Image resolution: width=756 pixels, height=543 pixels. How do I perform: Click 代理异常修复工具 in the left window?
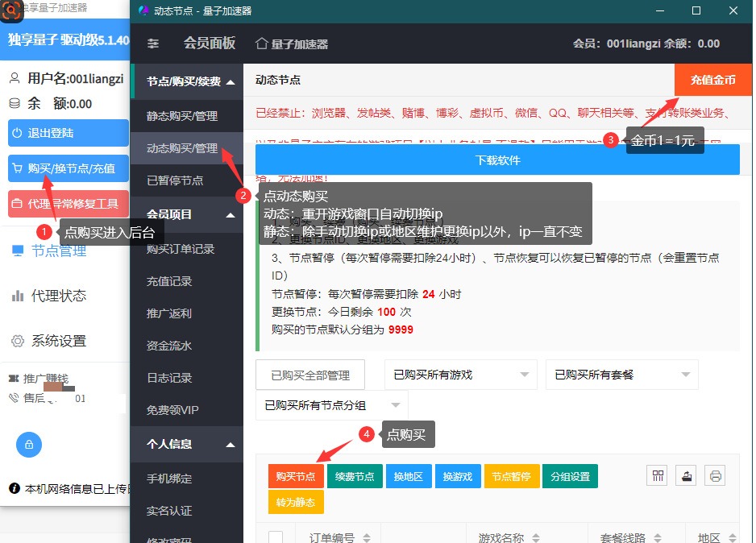68,204
